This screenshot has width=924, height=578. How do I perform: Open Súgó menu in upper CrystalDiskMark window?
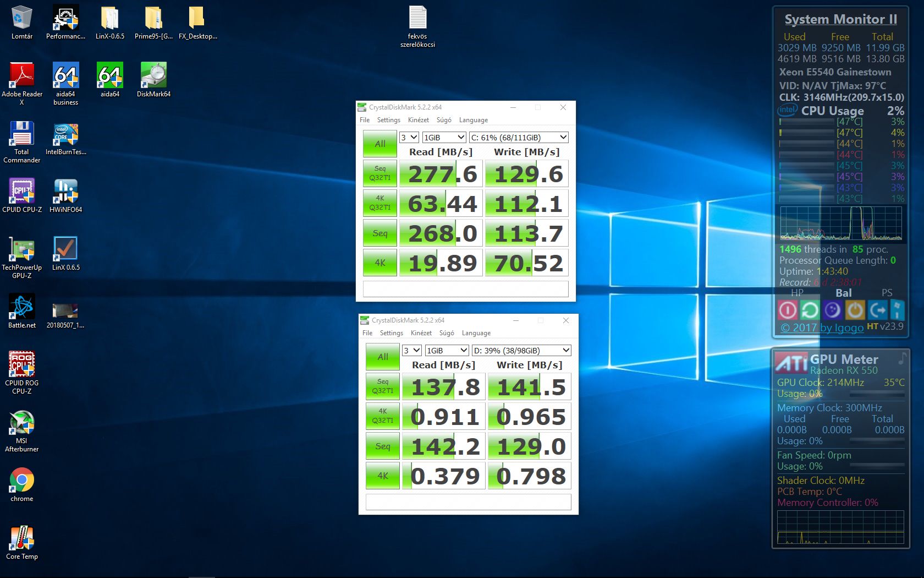pos(444,120)
